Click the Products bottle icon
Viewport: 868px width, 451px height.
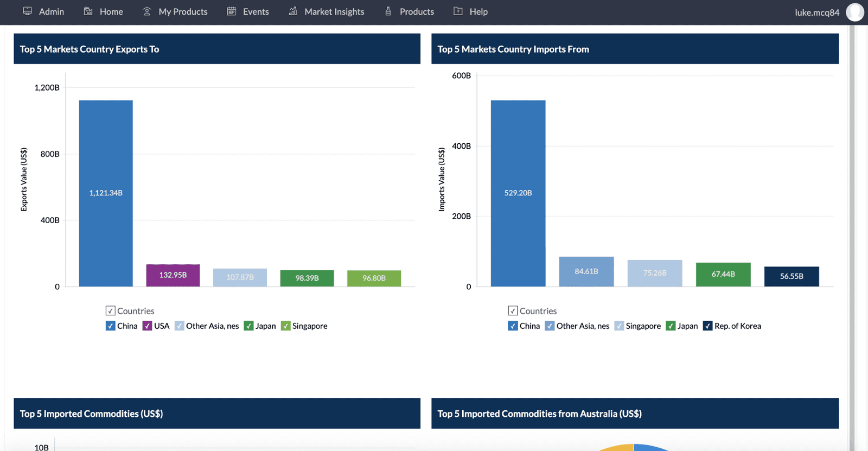click(x=388, y=11)
